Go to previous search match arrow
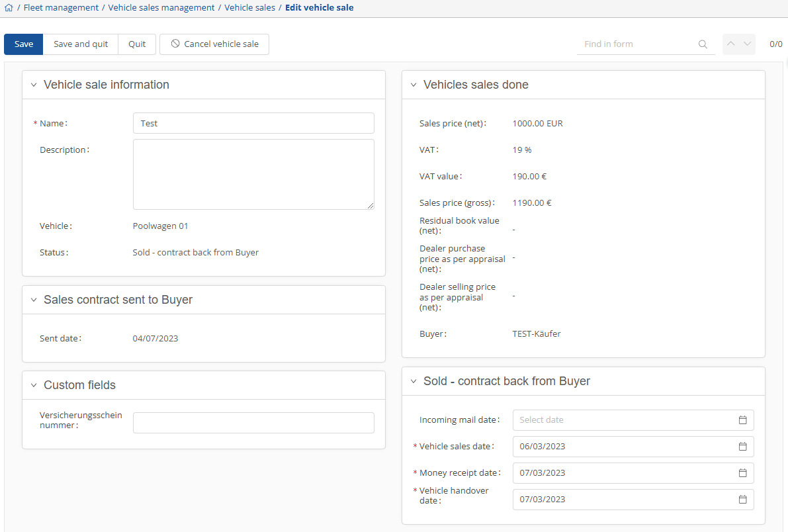This screenshot has width=788, height=532. coord(731,44)
